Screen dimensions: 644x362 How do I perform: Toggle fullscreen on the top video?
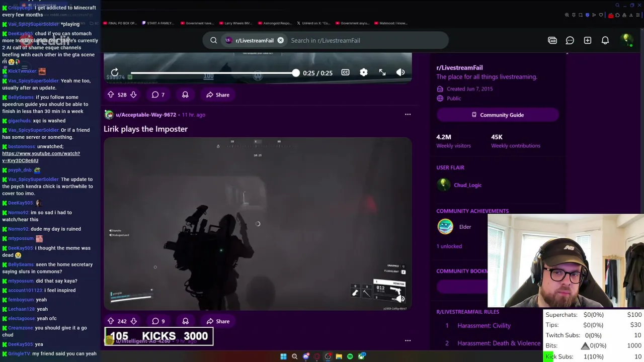[x=382, y=72]
